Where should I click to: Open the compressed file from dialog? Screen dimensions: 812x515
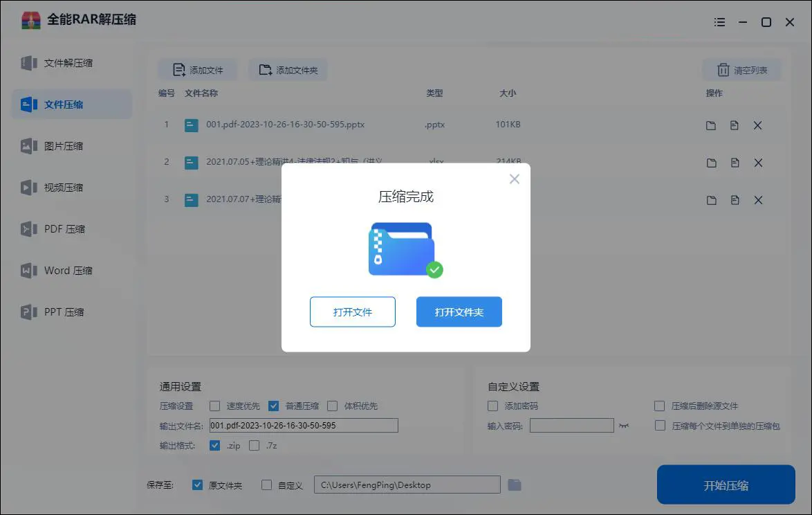(352, 312)
